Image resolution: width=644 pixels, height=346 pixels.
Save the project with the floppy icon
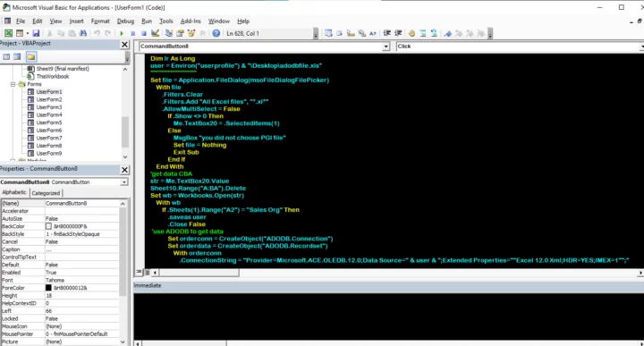(x=36, y=33)
